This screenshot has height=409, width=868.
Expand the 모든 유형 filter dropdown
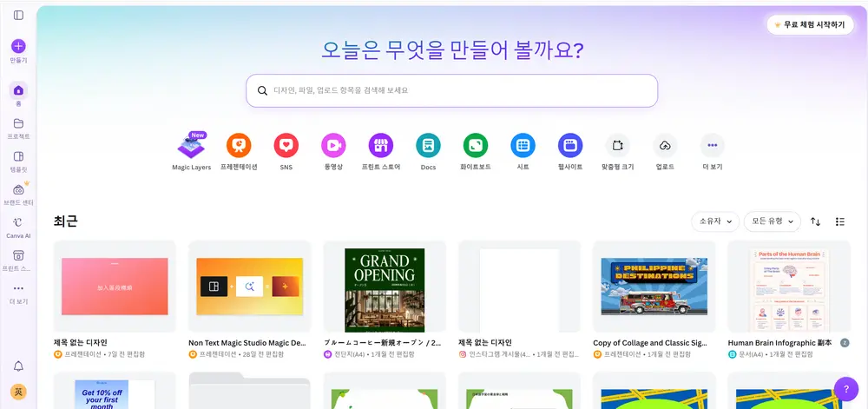[773, 221]
